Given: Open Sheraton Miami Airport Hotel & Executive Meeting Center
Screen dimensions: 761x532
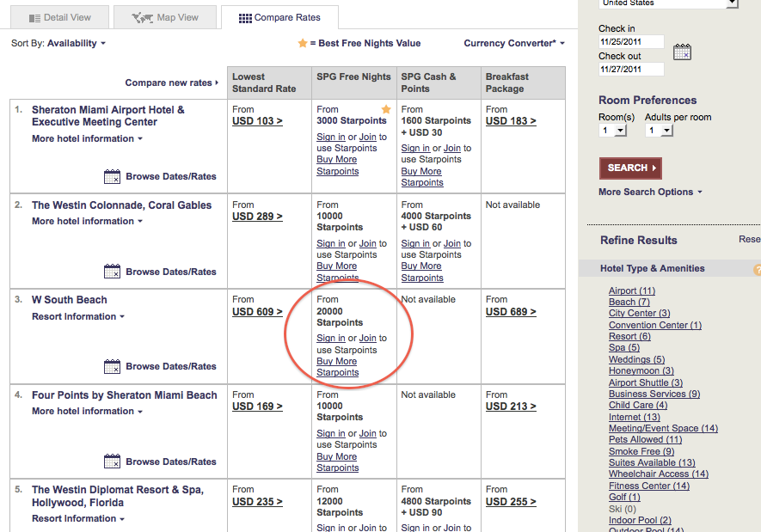Looking at the screenshot, I should pyautogui.click(x=108, y=116).
